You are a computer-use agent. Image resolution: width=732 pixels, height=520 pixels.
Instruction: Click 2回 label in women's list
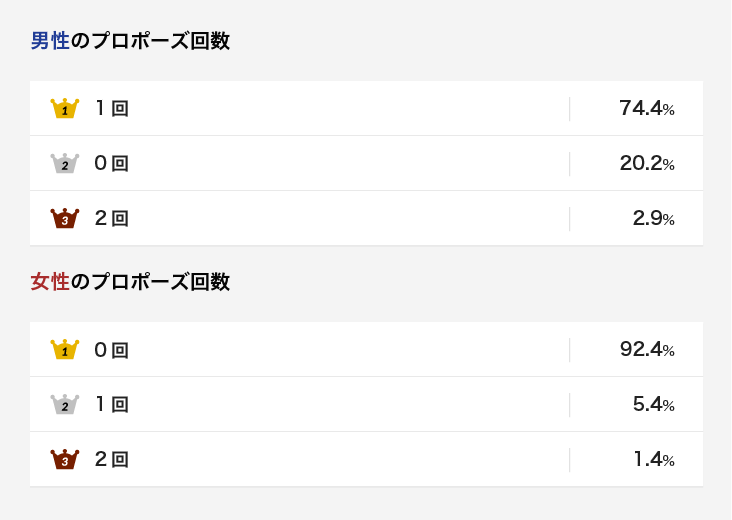pos(112,459)
